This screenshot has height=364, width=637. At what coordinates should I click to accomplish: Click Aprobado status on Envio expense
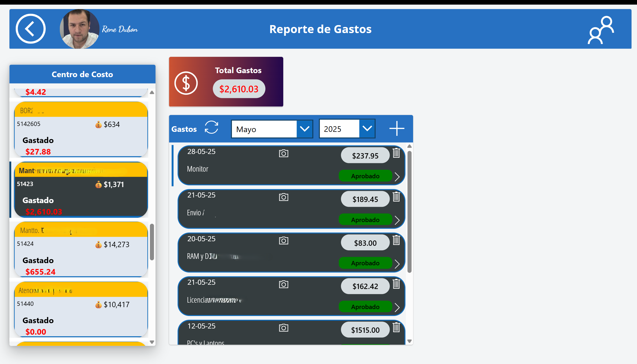coord(365,220)
